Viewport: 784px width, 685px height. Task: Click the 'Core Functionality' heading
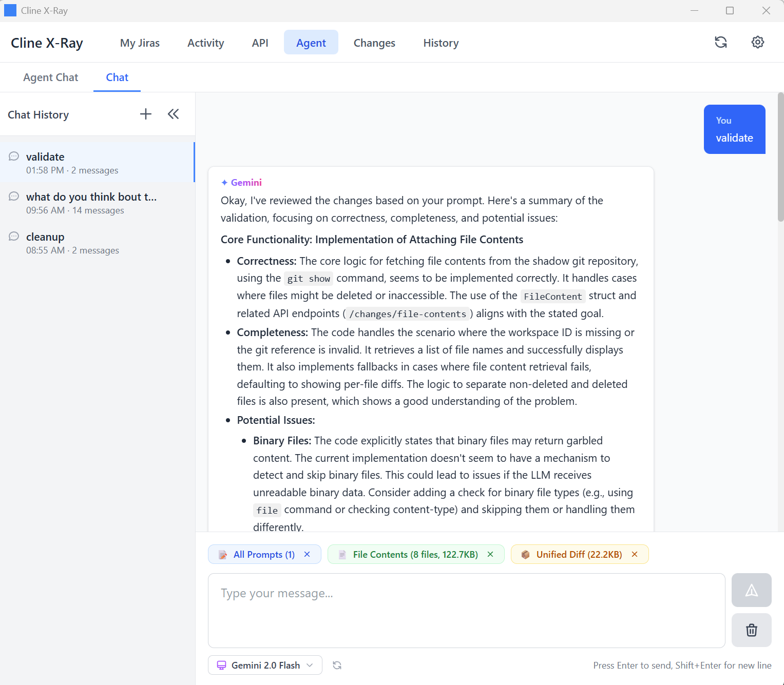click(372, 240)
